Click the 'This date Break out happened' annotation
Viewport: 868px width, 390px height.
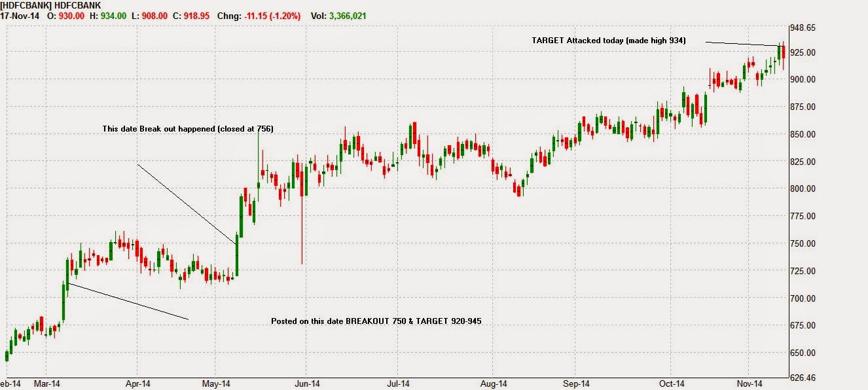click(x=188, y=129)
